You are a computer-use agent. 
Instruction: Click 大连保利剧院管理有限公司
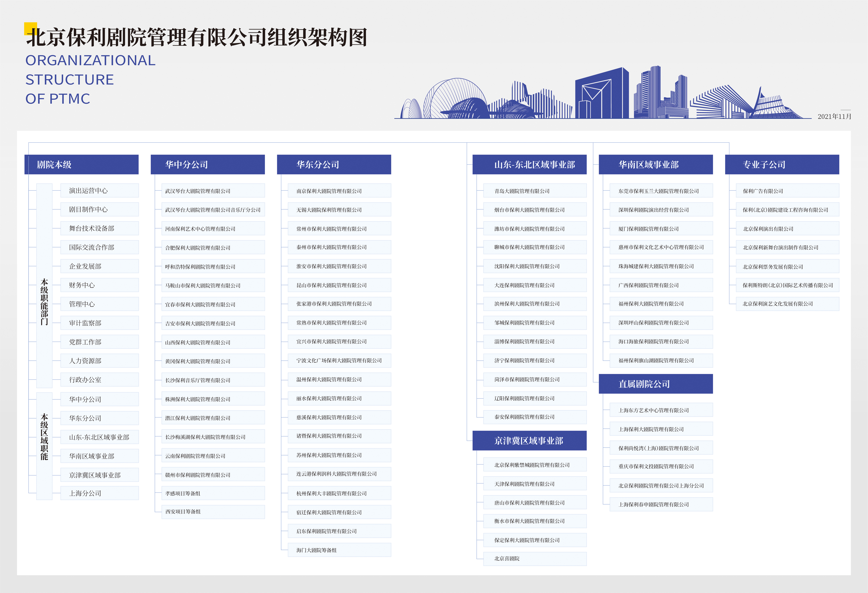[x=534, y=285]
